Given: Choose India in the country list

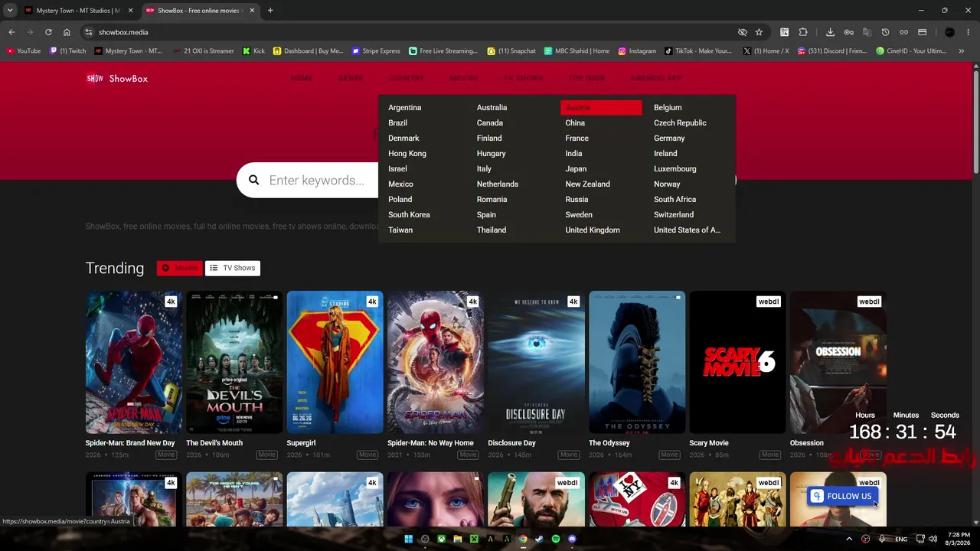Looking at the screenshot, I should point(573,154).
